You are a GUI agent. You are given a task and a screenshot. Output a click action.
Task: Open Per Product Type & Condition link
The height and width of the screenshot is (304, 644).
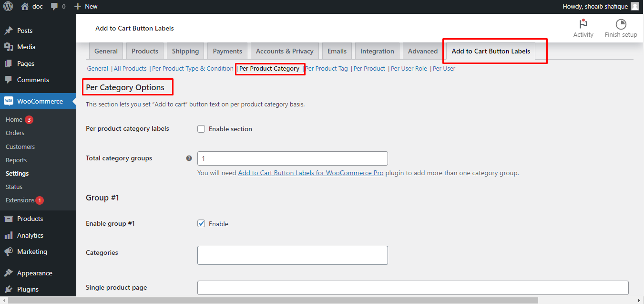click(x=193, y=69)
